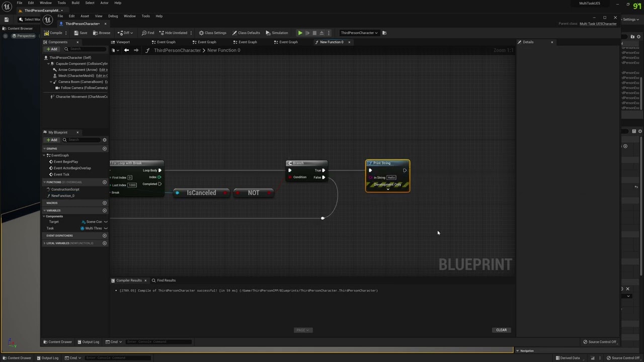Add a new event dispatcher
Viewport: 644px width, 362px height.
(x=105, y=236)
